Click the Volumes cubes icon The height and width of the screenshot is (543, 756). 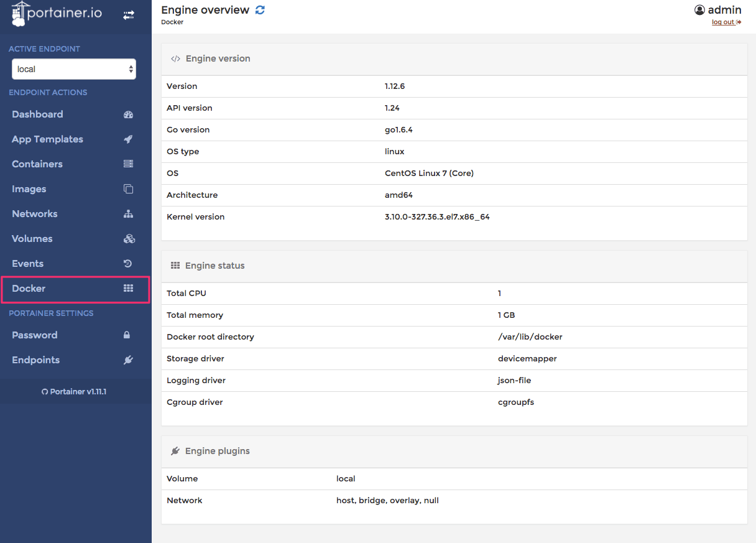(x=129, y=239)
